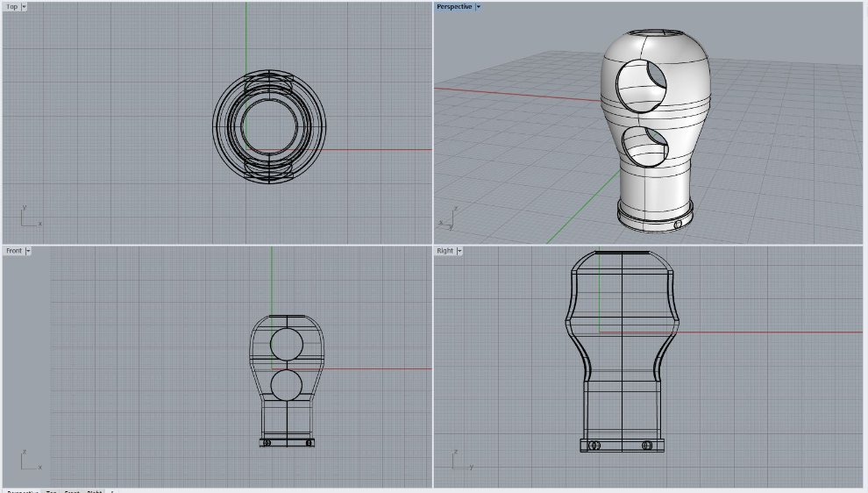The image size is (868, 493).
Task: Expand the Front viewport dropdown arrow
Action: 28,251
